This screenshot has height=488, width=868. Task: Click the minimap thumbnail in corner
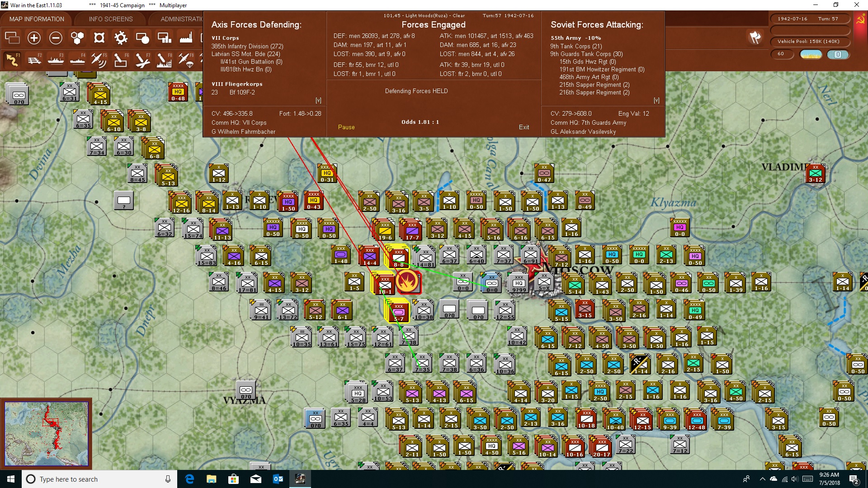(46, 434)
